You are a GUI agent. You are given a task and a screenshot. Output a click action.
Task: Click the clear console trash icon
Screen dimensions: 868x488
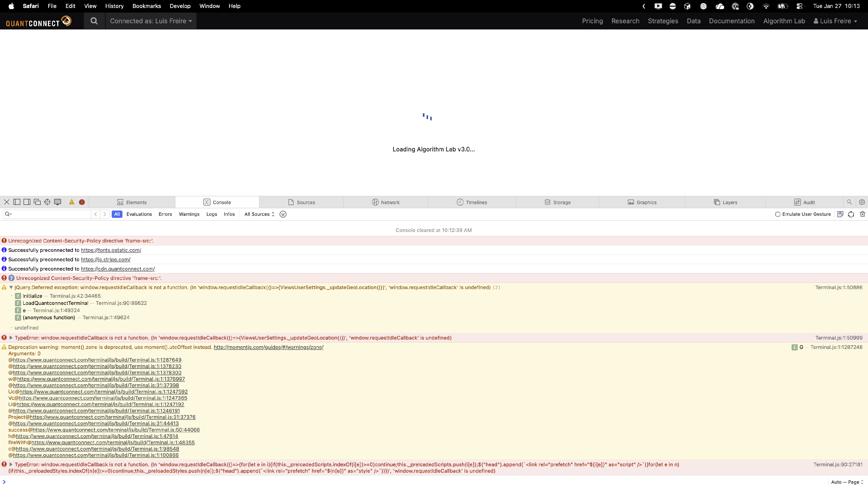pos(862,214)
